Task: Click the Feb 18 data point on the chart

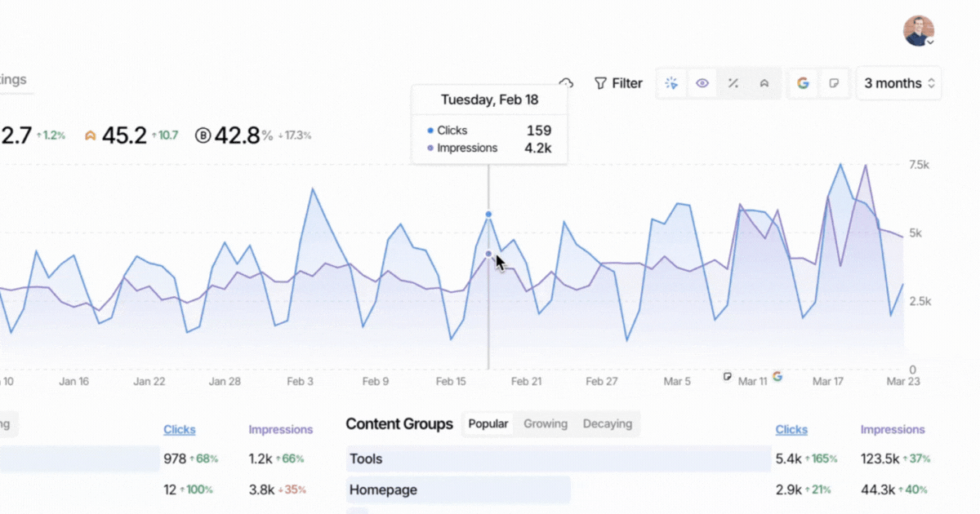Action: [488, 214]
